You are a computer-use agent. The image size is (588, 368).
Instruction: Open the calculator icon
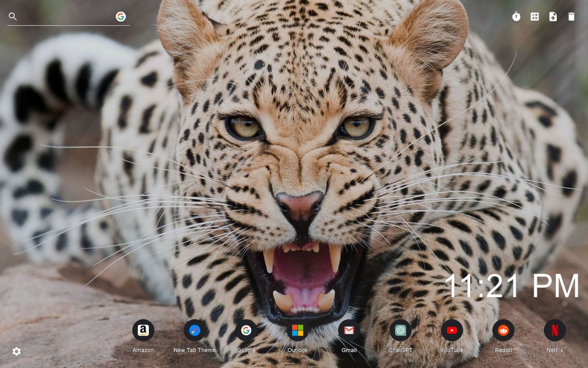point(535,17)
